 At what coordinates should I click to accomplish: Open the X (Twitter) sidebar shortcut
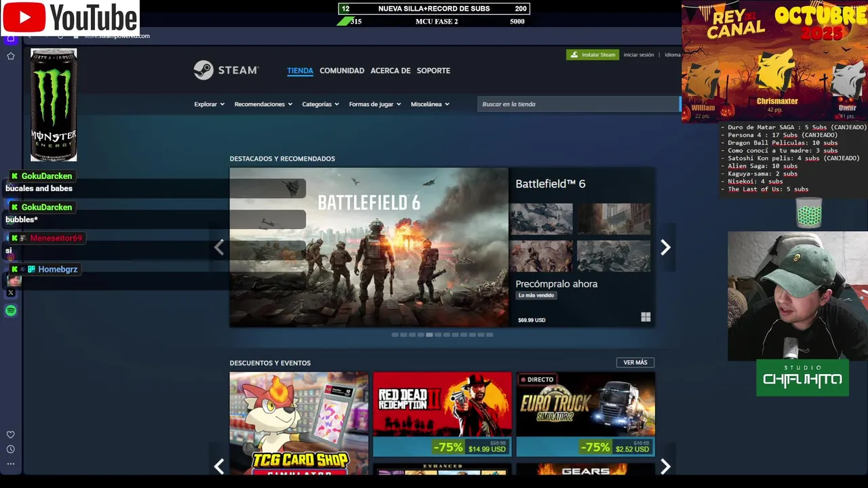10,293
